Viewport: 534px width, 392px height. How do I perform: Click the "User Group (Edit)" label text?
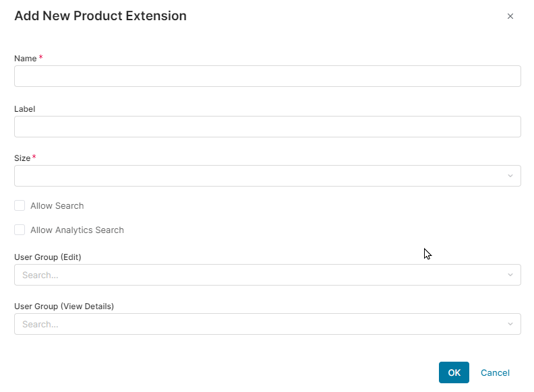pyautogui.click(x=48, y=257)
